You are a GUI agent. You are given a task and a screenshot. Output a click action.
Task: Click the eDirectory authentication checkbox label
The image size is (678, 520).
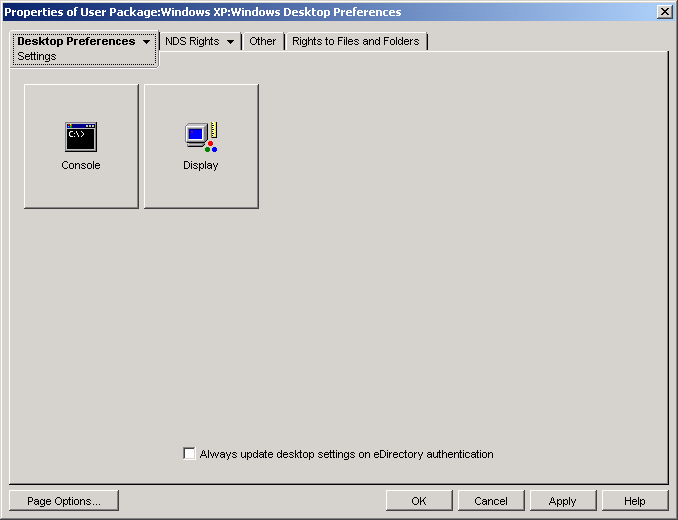tap(346, 454)
